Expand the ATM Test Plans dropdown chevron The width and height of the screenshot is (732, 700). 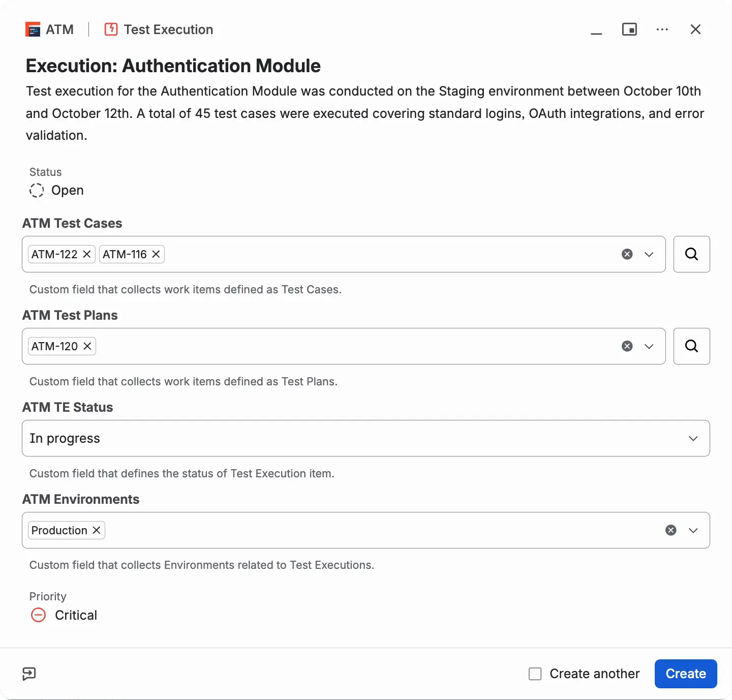pyautogui.click(x=649, y=346)
